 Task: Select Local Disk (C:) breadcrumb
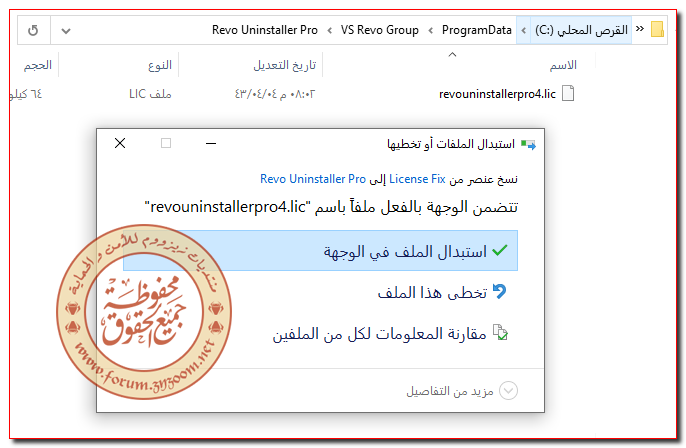point(581,30)
